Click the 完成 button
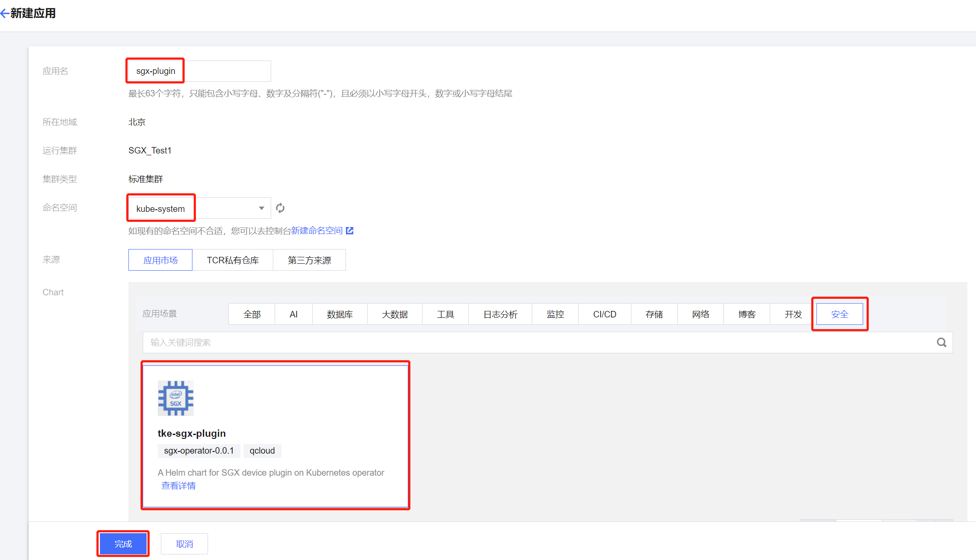This screenshot has width=976, height=560. click(123, 544)
